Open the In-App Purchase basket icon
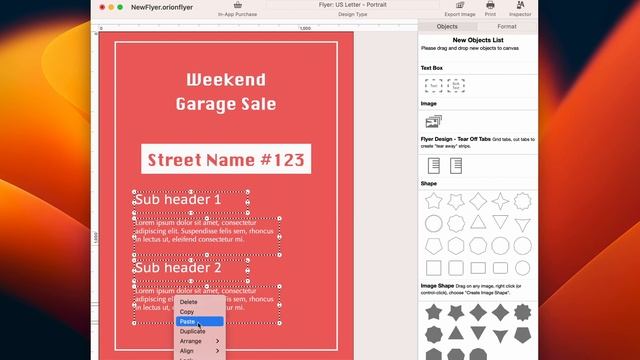This screenshot has height=360, width=640. click(238, 5)
